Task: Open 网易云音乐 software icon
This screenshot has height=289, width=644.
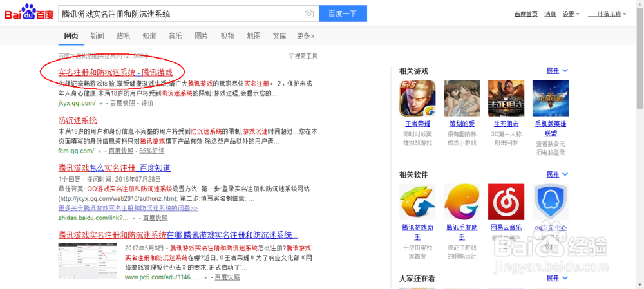Action: click(x=506, y=202)
